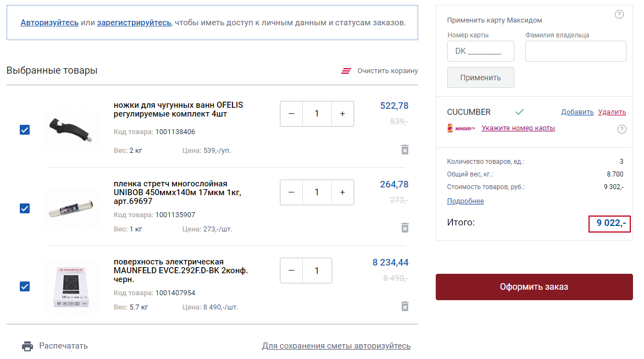Click the Удалить promo code link
This screenshot has height=359, width=644.
point(612,112)
